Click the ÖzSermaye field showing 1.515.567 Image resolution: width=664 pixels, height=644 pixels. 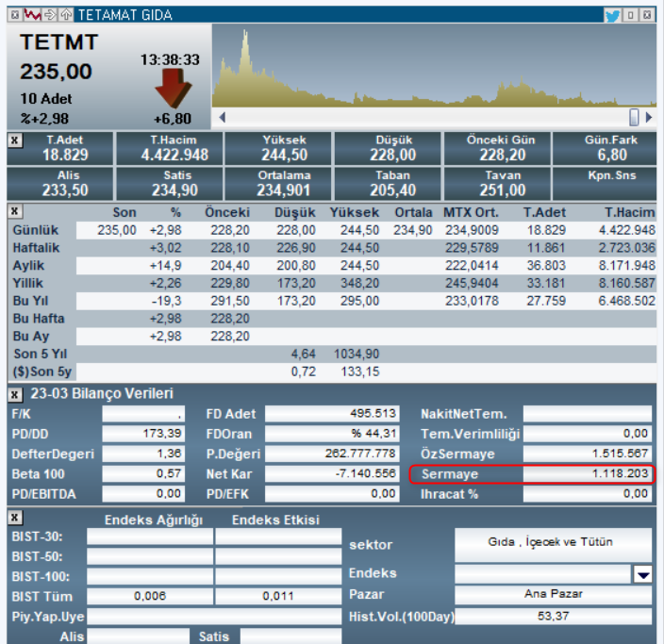click(x=588, y=454)
